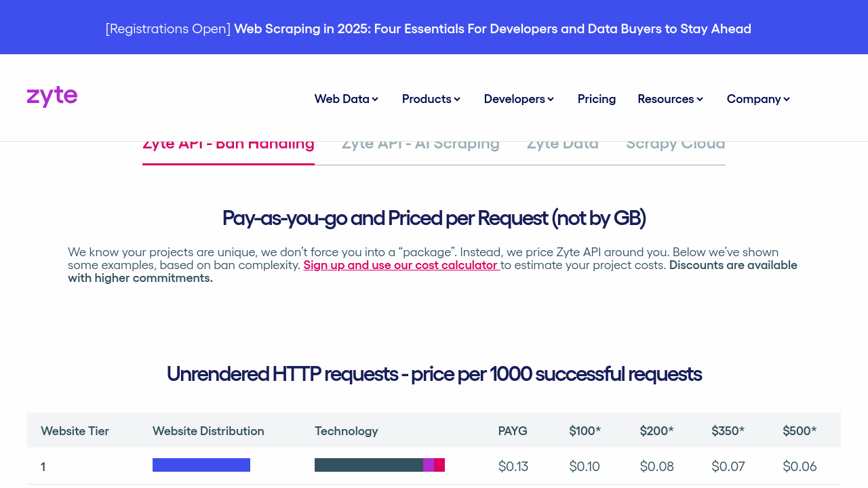Image resolution: width=868 pixels, height=488 pixels.
Task: Click the Website Tier column header
Action: tap(75, 431)
